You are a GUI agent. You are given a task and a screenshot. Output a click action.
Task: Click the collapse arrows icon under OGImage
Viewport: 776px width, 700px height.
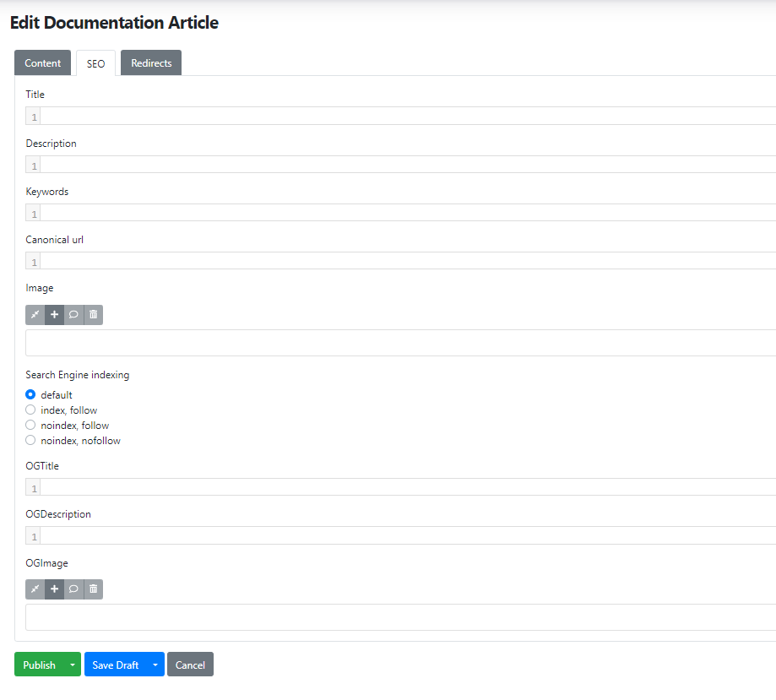click(x=35, y=589)
